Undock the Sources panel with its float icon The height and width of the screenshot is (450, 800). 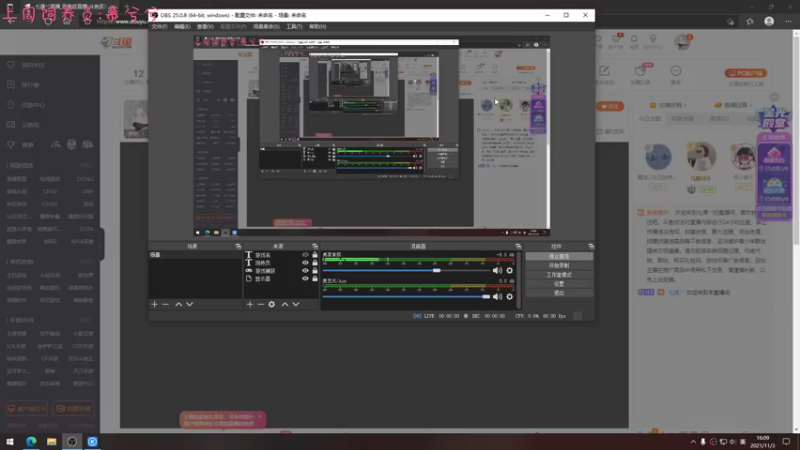point(315,246)
